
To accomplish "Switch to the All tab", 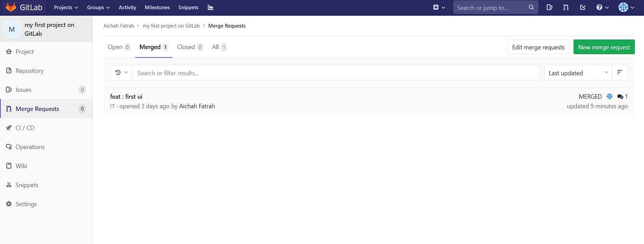I will 219,47.
